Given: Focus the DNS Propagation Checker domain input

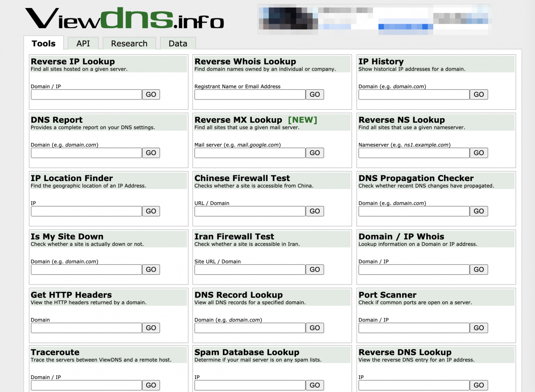Looking at the screenshot, I should pyautogui.click(x=414, y=211).
